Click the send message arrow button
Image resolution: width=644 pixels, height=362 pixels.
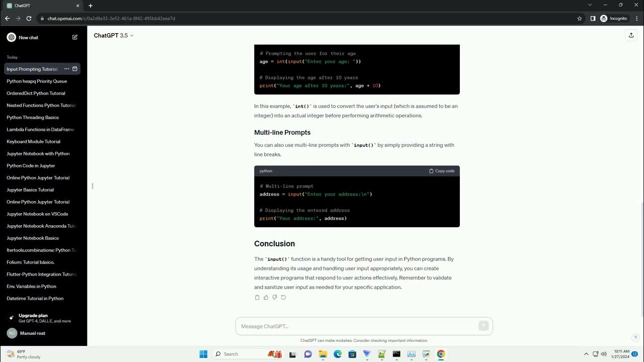(x=484, y=326)
